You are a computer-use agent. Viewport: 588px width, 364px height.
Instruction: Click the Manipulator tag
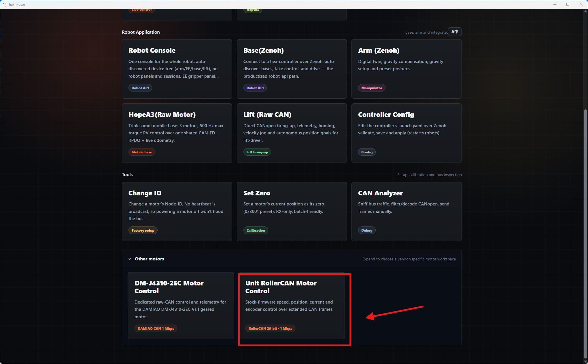(x=372, y=88)
